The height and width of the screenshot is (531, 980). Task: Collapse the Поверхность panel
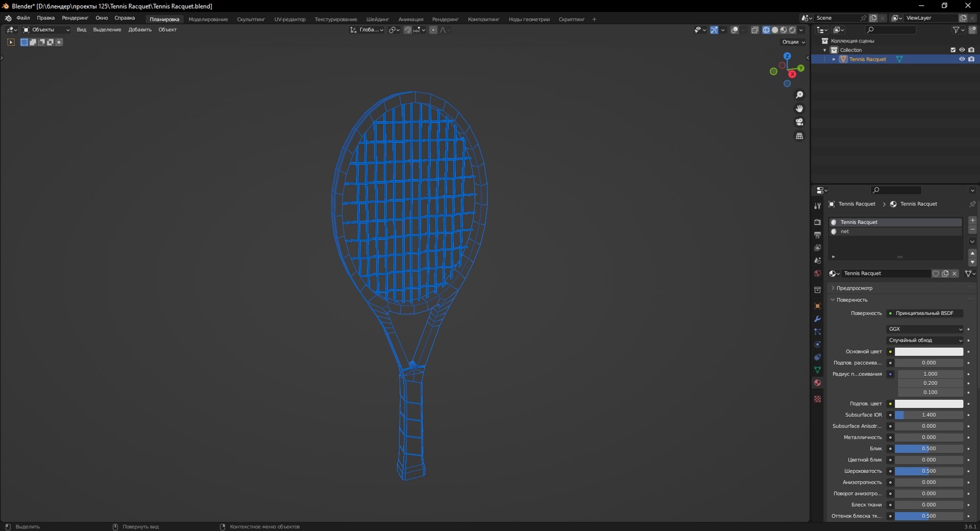tap(851, 300)
